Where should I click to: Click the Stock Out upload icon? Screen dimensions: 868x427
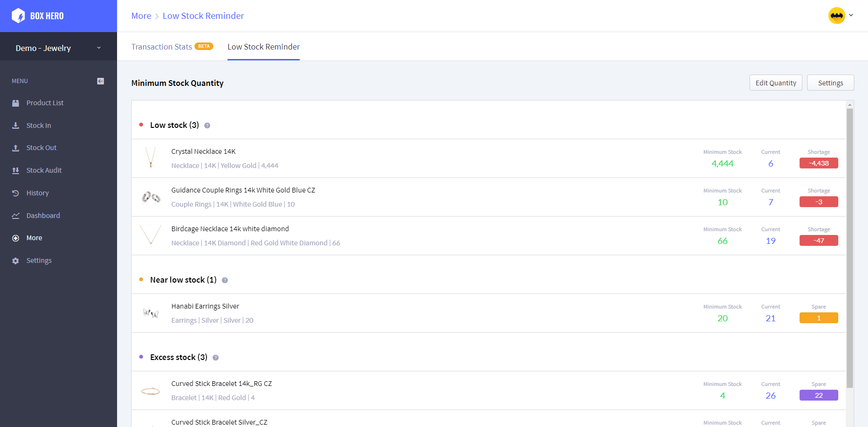pyautogui.click(x=16, y=148)
